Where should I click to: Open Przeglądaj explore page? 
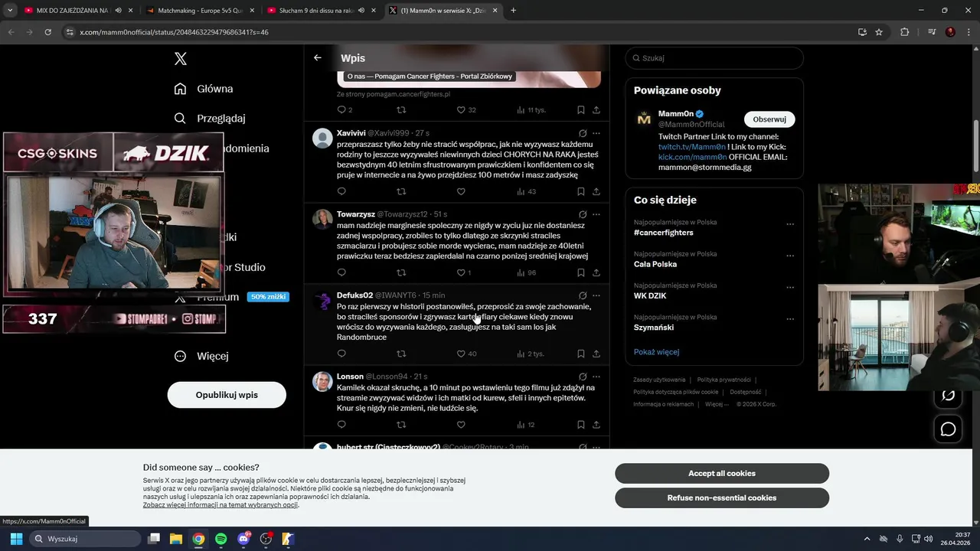tap(210, 119)
